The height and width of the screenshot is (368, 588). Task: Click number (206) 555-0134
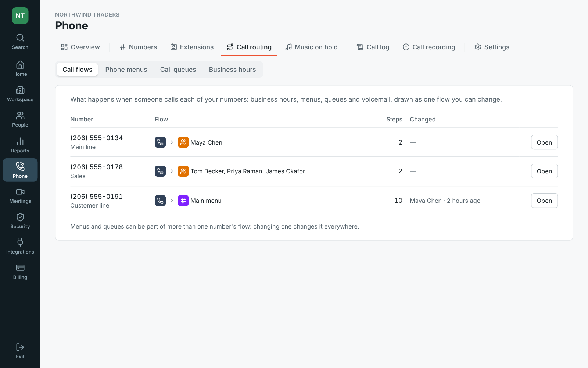[97, 138]
